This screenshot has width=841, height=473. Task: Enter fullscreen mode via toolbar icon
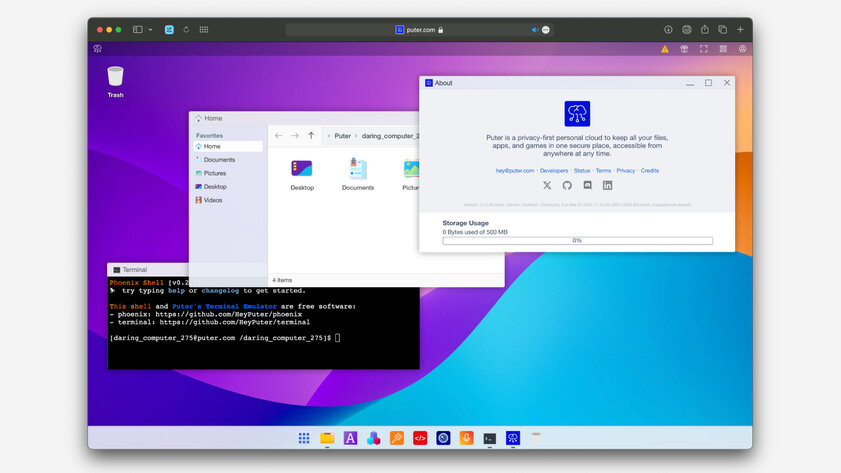(704, 49)
